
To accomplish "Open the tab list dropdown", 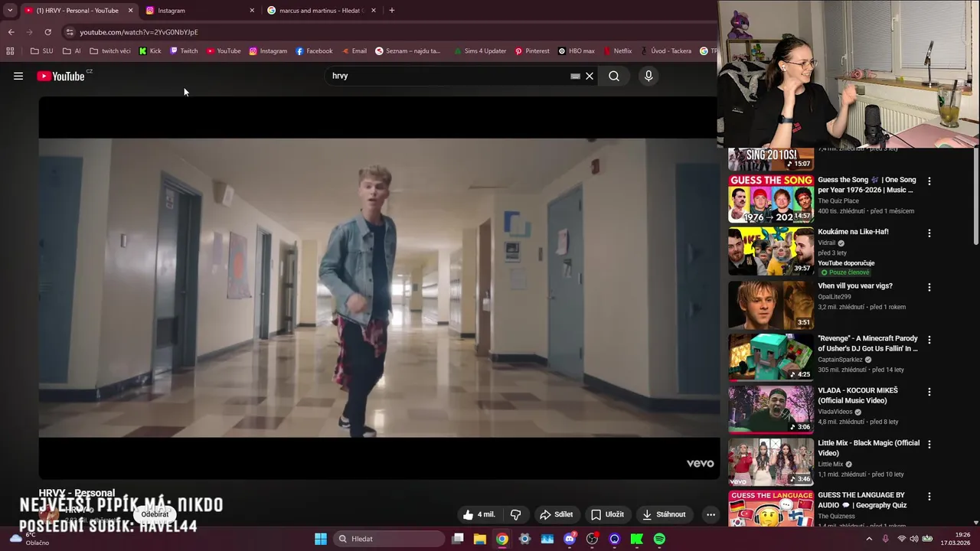I will click(10, 11).
